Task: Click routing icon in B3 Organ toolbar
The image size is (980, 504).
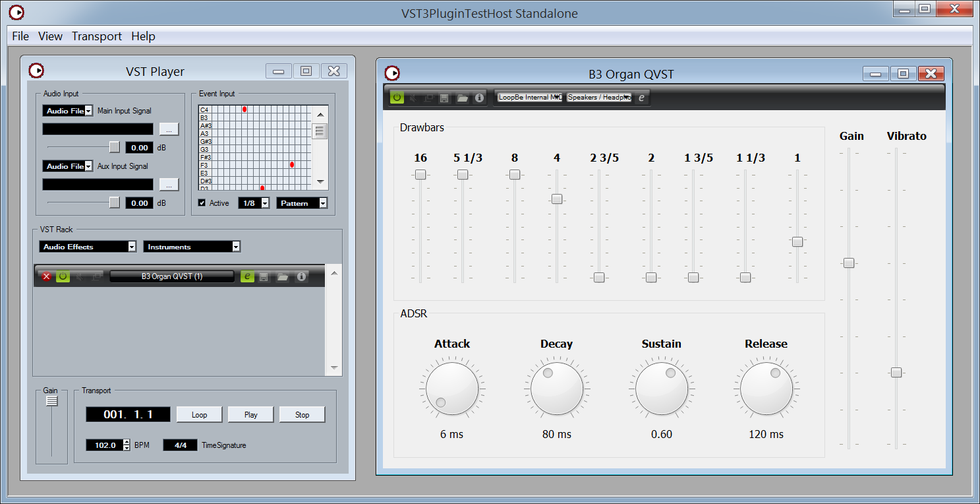Action: 428,98
